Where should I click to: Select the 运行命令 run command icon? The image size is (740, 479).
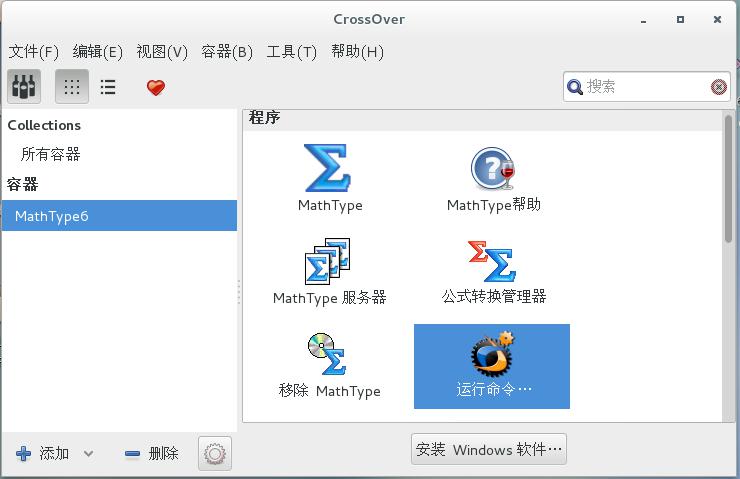492,366
